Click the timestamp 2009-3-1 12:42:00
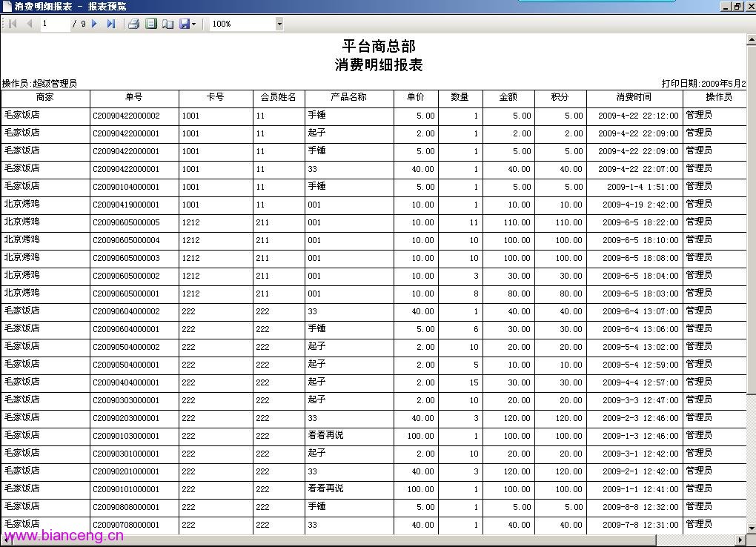 640,454
